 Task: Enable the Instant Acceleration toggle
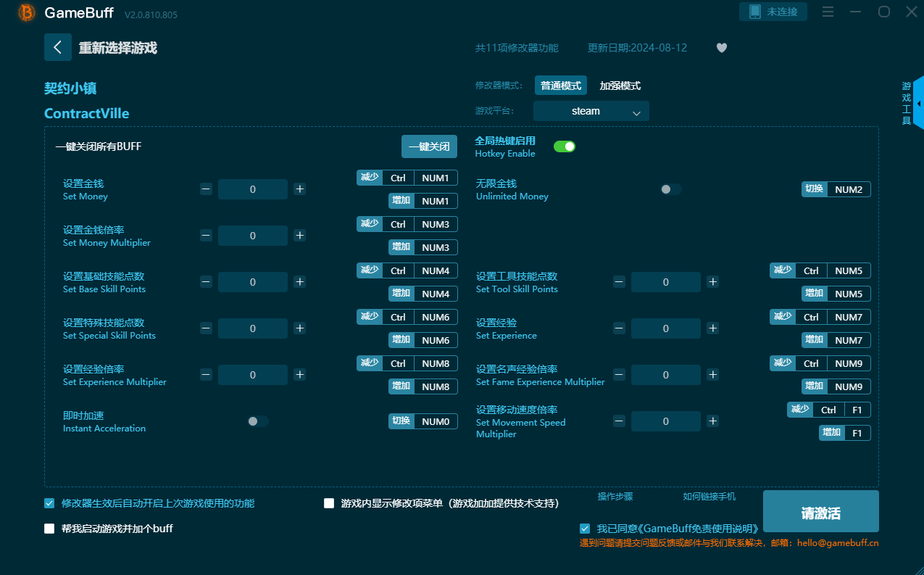[x=258, y=421]
